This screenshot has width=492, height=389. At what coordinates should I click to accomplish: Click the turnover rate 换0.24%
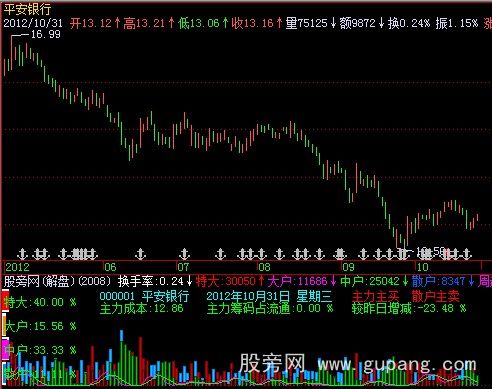pyautogui.click(x=409, y=23)
